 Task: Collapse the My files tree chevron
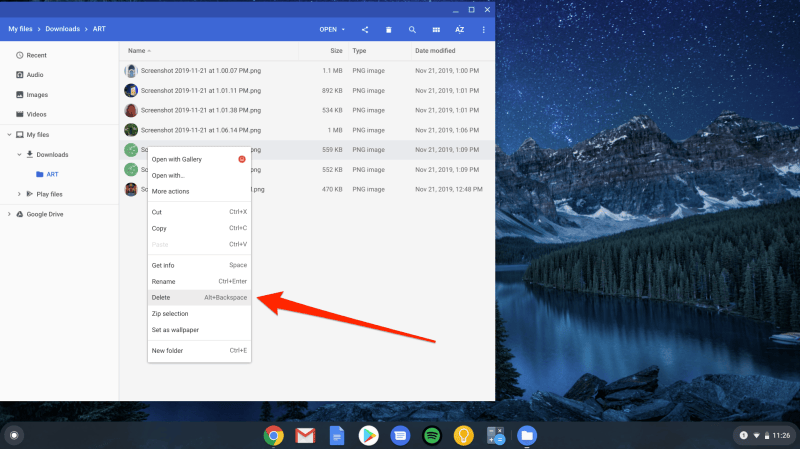9,135
